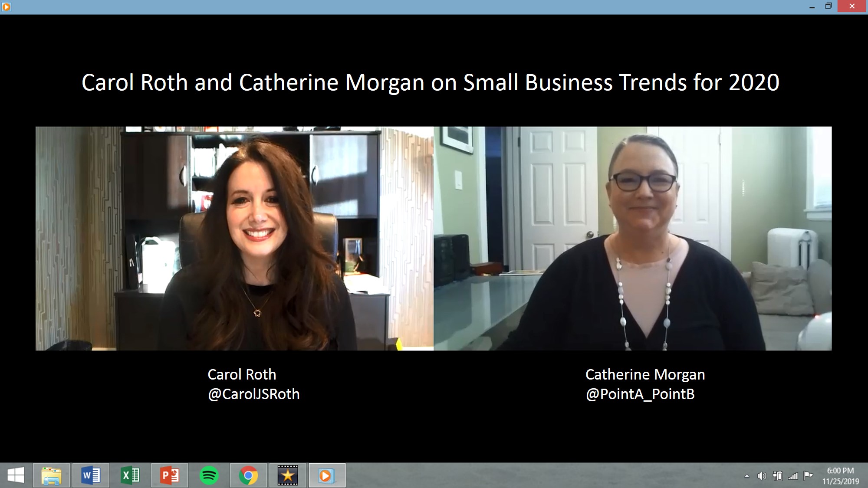Launch Excel from the taskbar

pos(131,476)
